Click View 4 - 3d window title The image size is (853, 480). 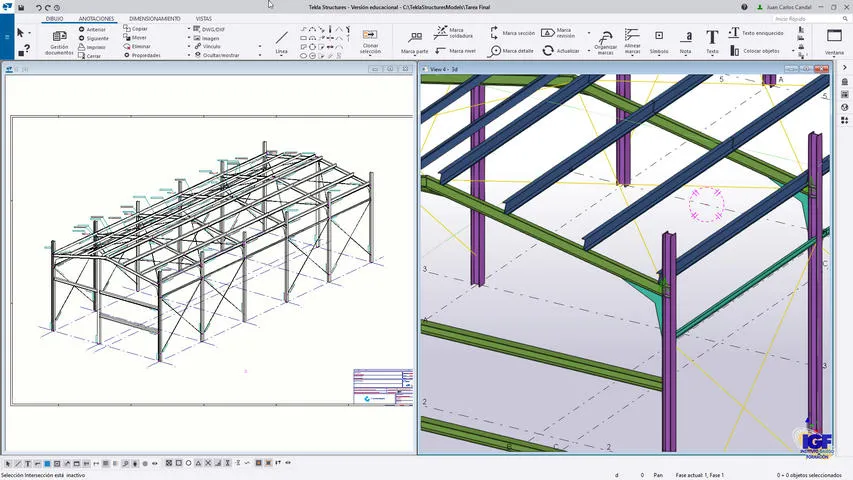tap(443, 69)
